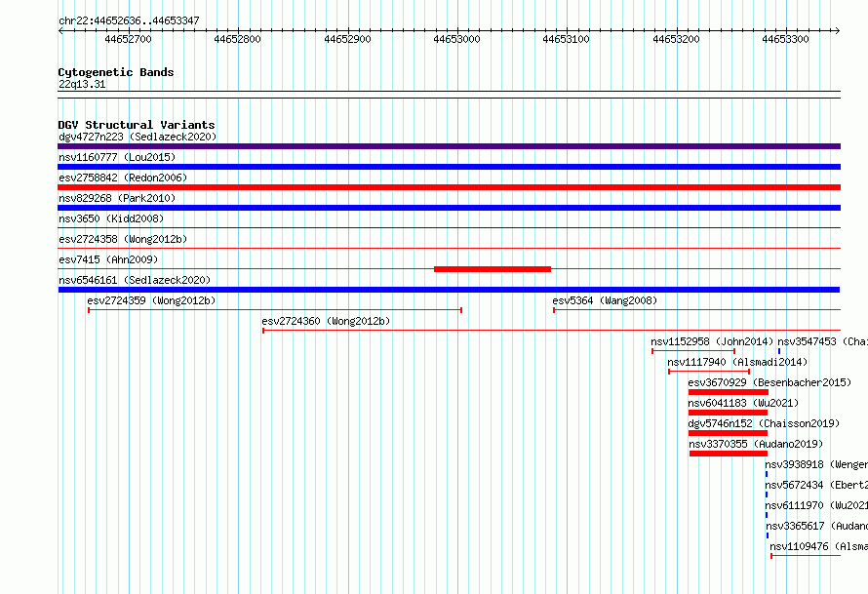Screen dimensions: 868x594
Task: Click the red nsv6041183 variant bar
Action: point(728,413)
